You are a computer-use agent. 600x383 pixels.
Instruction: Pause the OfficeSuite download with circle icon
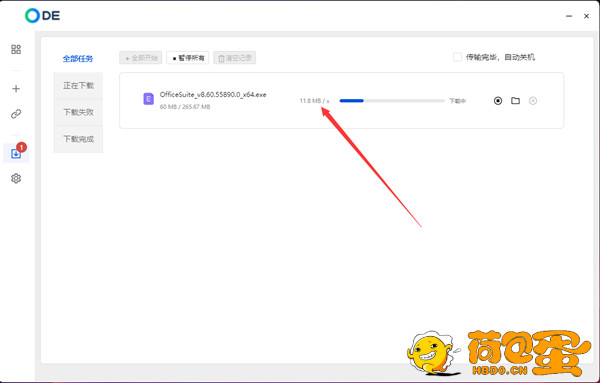coord(498,101)
